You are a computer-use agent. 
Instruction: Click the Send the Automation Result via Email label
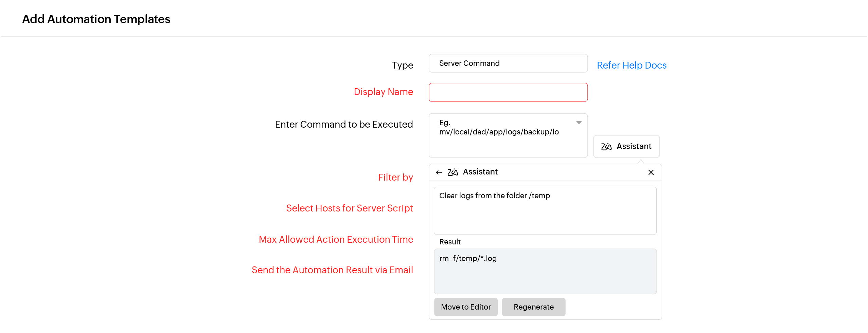coord(332,270)
